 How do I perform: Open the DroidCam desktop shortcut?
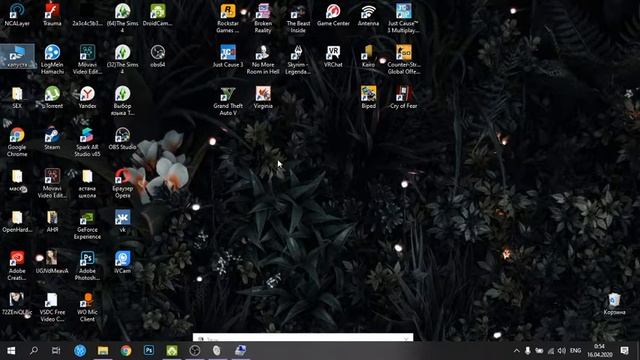point(158,15)
